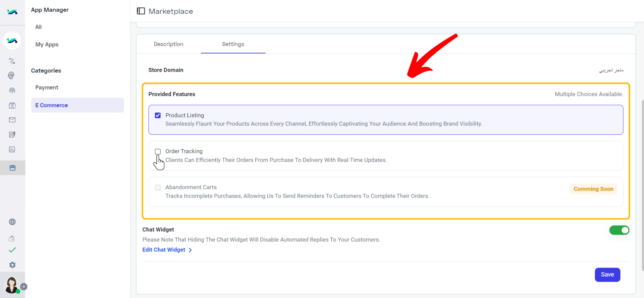Switch to the Description tab
The height and width of the screenshot is (298, 644).
pyautogui.click(x=168, y=44)
